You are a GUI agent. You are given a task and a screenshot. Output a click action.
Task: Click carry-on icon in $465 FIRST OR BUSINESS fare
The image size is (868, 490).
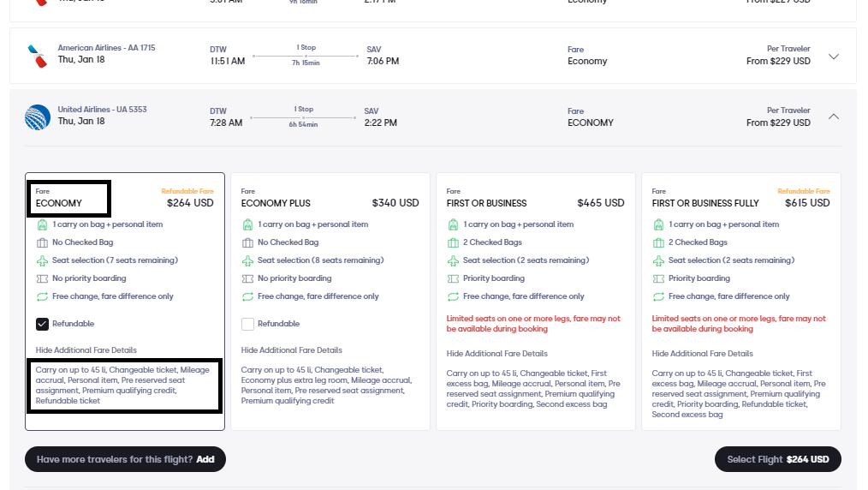click(x=453, y=224)
